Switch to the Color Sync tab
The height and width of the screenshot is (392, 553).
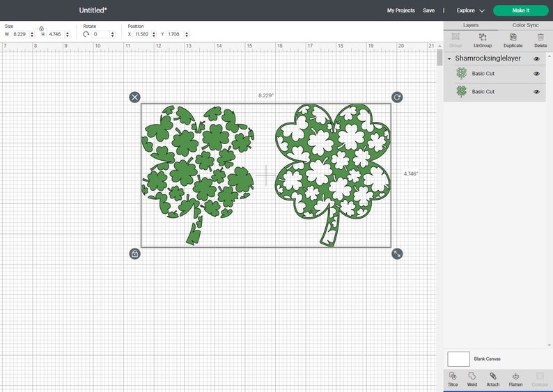[525, 25]
